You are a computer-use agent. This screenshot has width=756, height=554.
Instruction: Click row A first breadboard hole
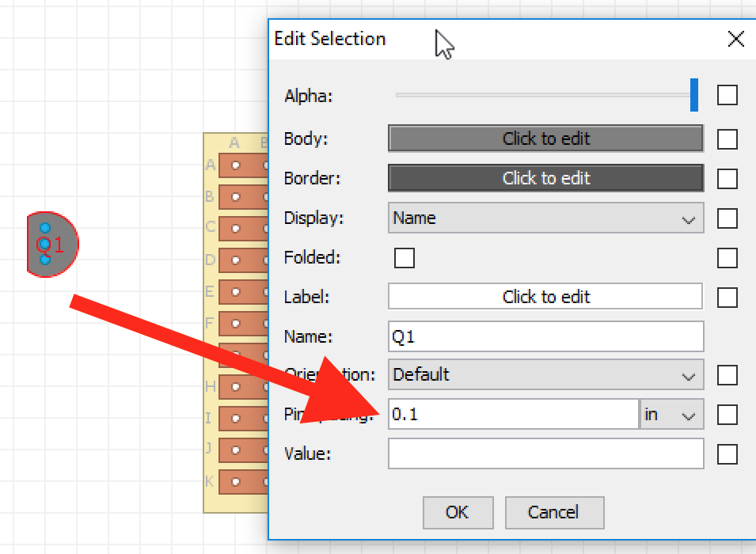(x=235, y=165)
